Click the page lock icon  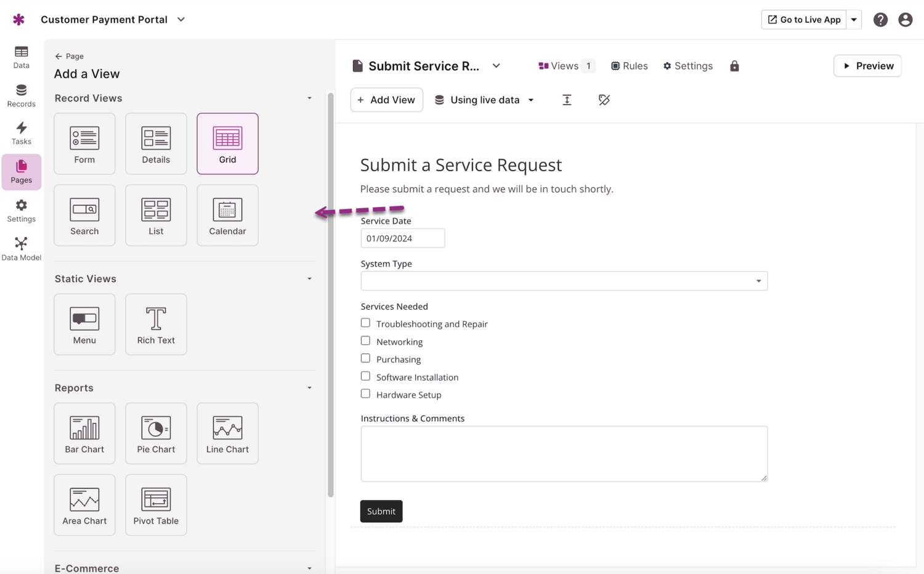point(734,66)
